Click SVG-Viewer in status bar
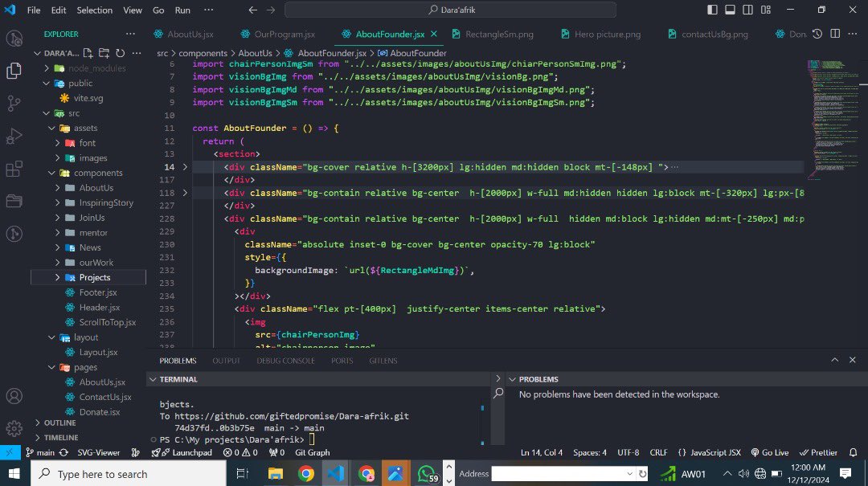868x486 pixels. [99, 452]
